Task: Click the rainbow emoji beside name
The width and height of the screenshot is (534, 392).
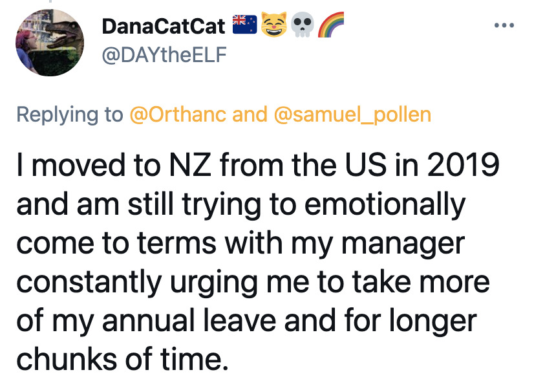Action: tap(324, 25)
